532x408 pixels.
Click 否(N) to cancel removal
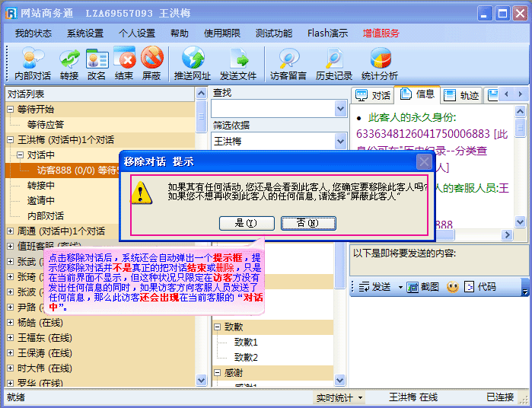(308, 223)
